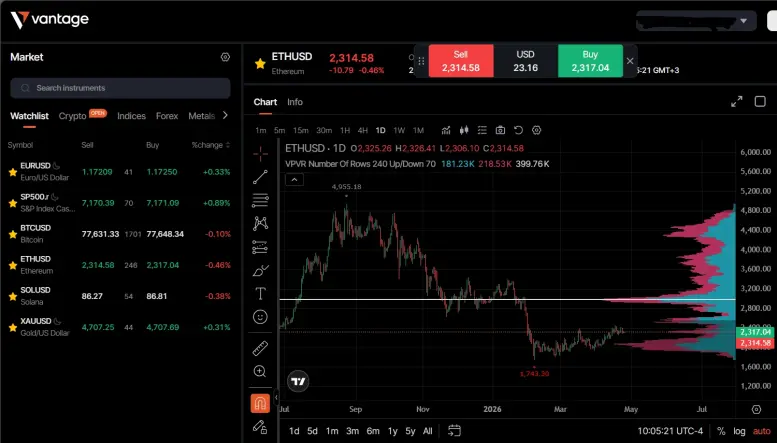The image size is (777, 443).
Task: Toggle the XAUUSD watchlist star
Action: [x=13, y=328]
